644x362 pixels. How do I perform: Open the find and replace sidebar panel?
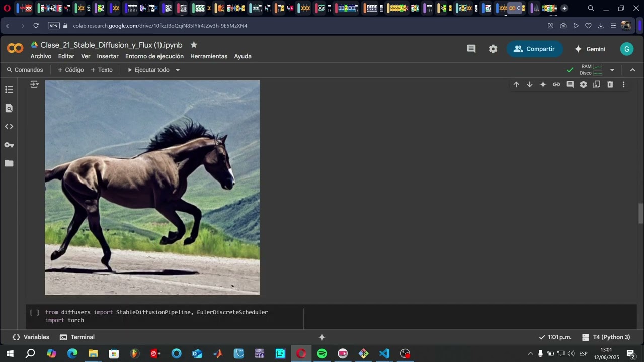(x=9, y=108)
